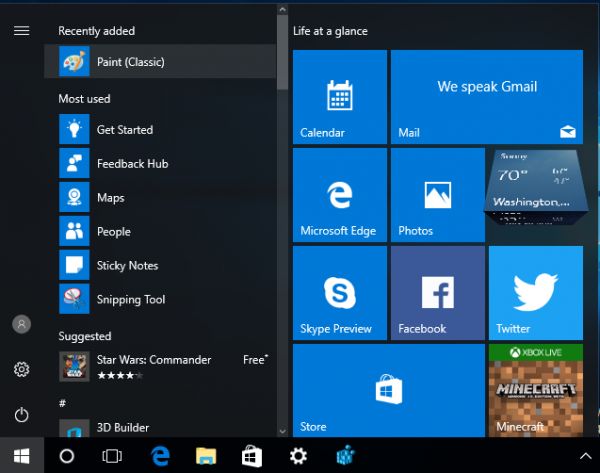This screenshot has width=600, height=473.
Task: Open the Calendar tile
Action: [340, 97]
